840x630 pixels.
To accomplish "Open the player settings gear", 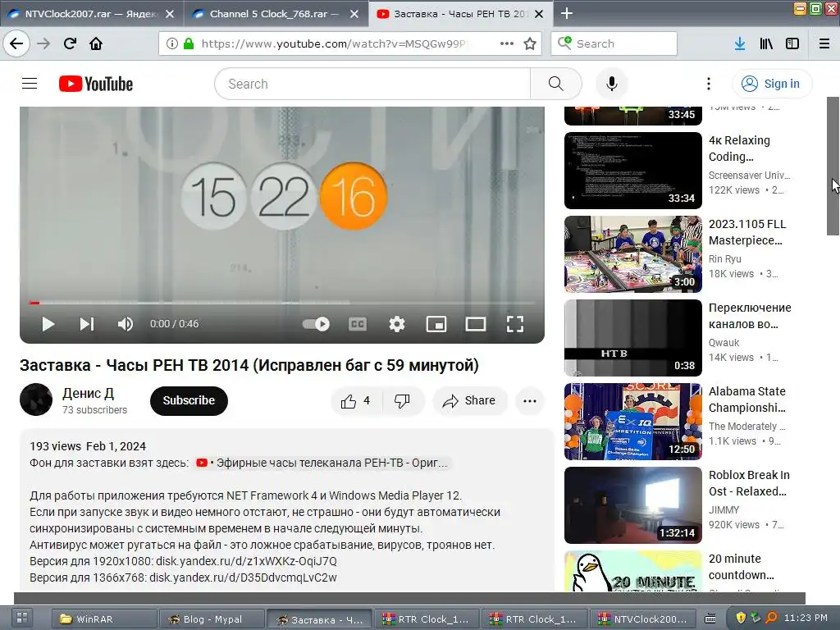I will click(x=397, y=323).
